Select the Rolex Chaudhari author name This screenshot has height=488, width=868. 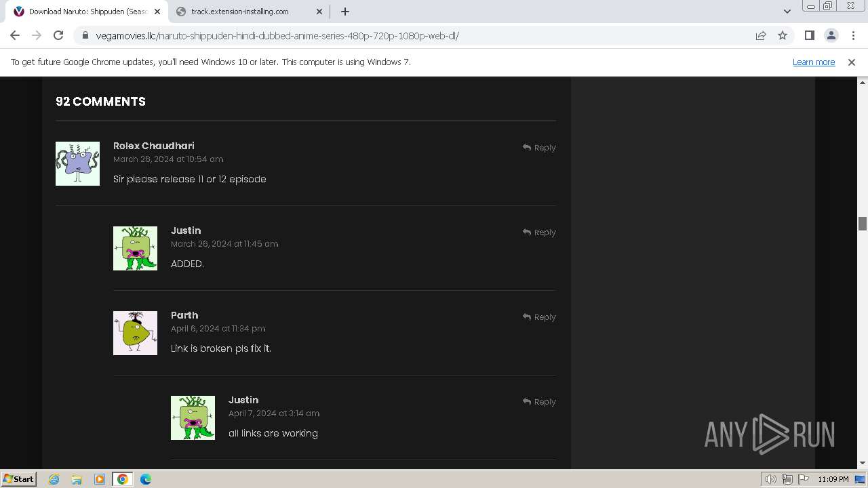pos(154,146)
